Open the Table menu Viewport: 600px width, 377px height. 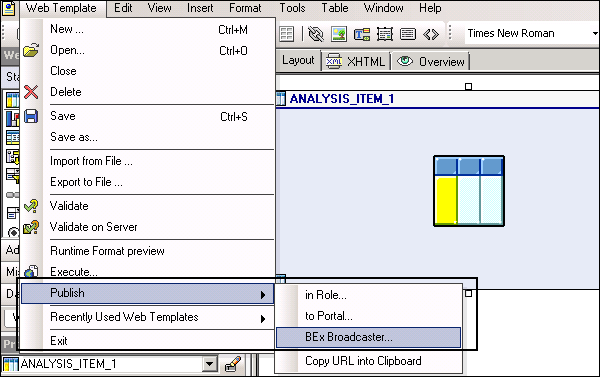(335, 8)
